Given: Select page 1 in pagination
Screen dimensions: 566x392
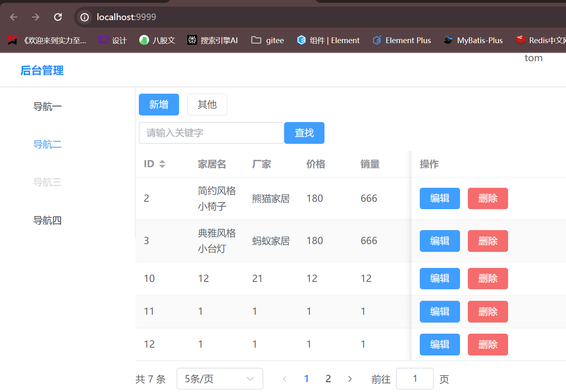Looking at the screenshot, I should pos(306,379).
